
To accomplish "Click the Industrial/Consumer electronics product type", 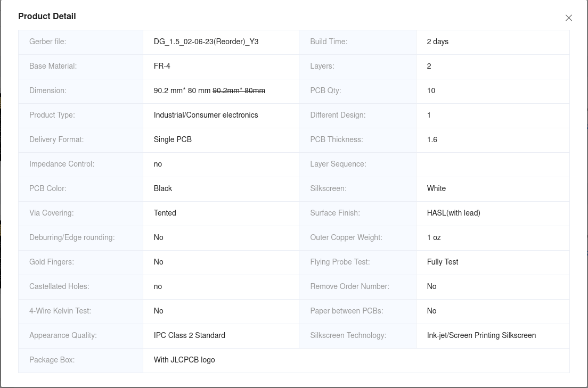I will coord(206,115).
